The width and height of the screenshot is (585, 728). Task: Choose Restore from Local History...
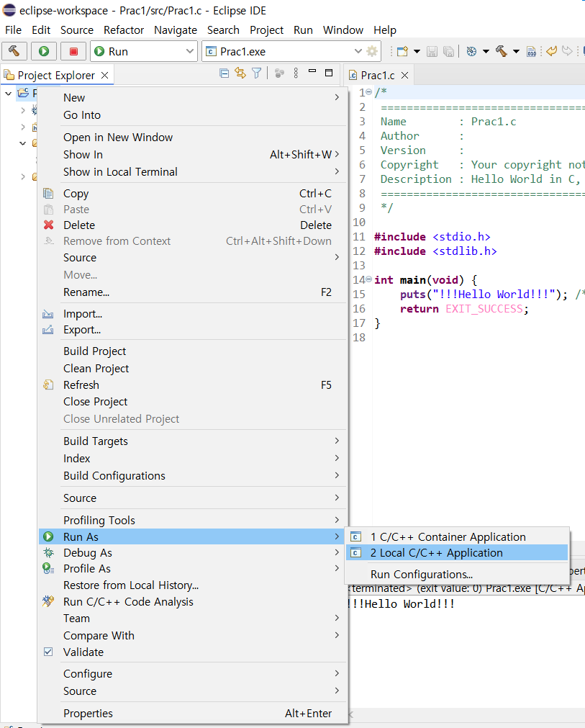coord(193,585)
